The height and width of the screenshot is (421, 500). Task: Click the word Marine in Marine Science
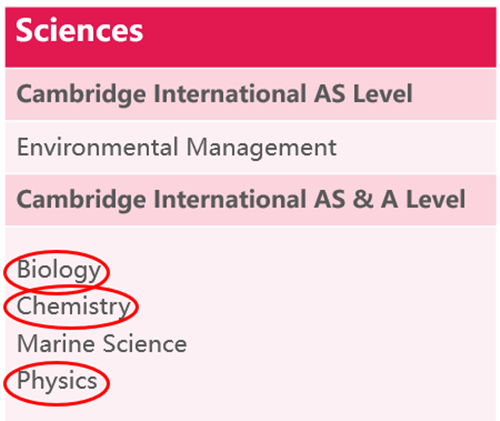pos(56,344)
